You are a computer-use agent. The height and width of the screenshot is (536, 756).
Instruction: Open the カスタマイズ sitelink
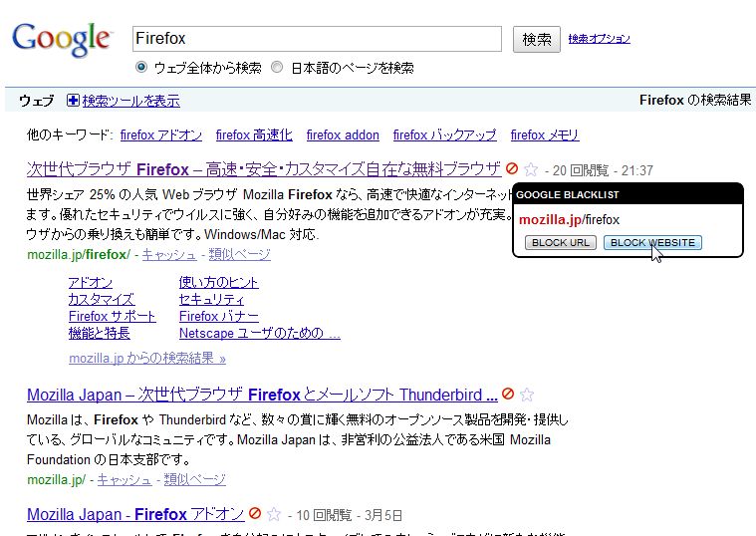click(102, 300)
